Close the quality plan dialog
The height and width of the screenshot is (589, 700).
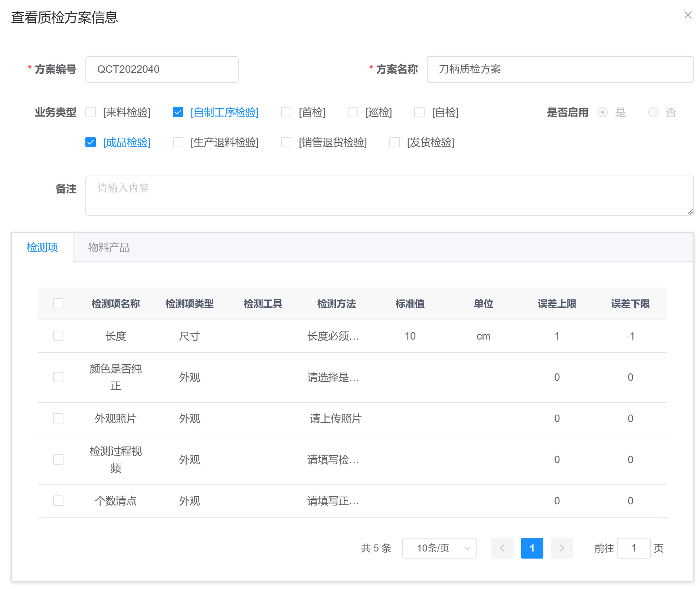click(x=688, y=15)
